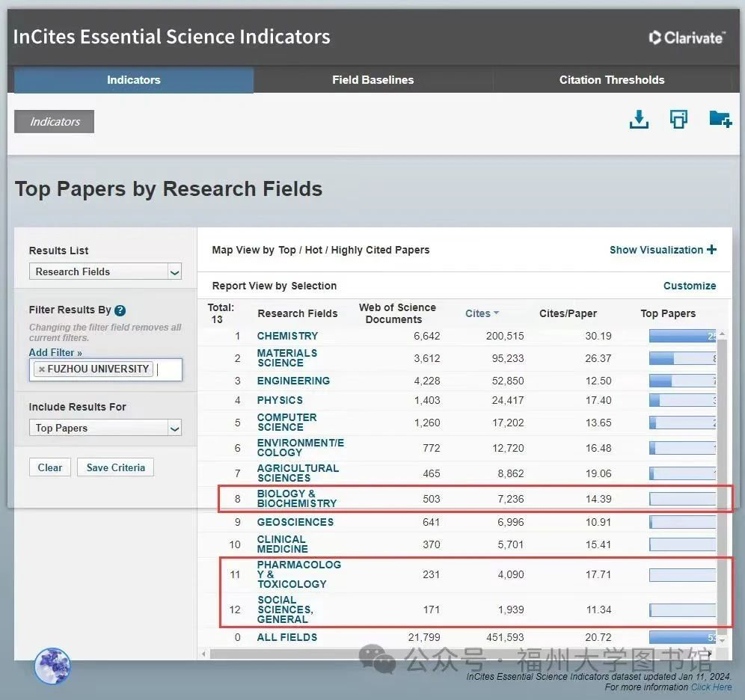Click the Save Criteria button
The width and height of the screenshot is (745, 700).
[115, 467]
